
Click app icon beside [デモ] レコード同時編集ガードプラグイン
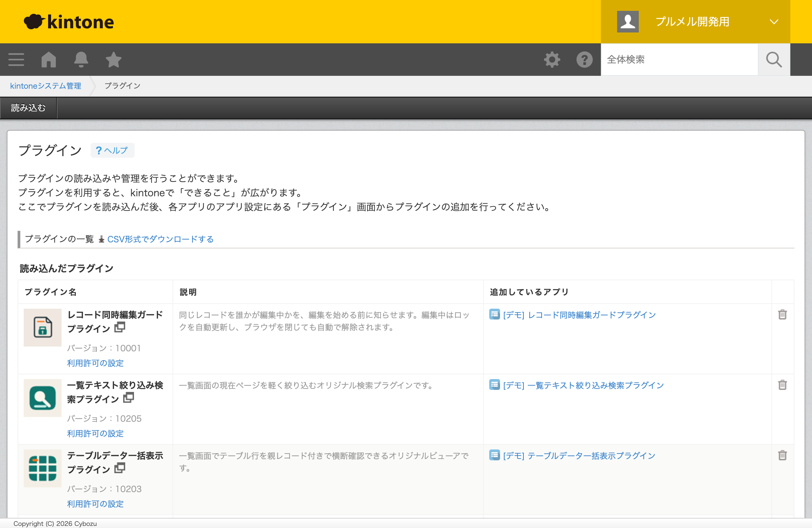coord(494,314)
